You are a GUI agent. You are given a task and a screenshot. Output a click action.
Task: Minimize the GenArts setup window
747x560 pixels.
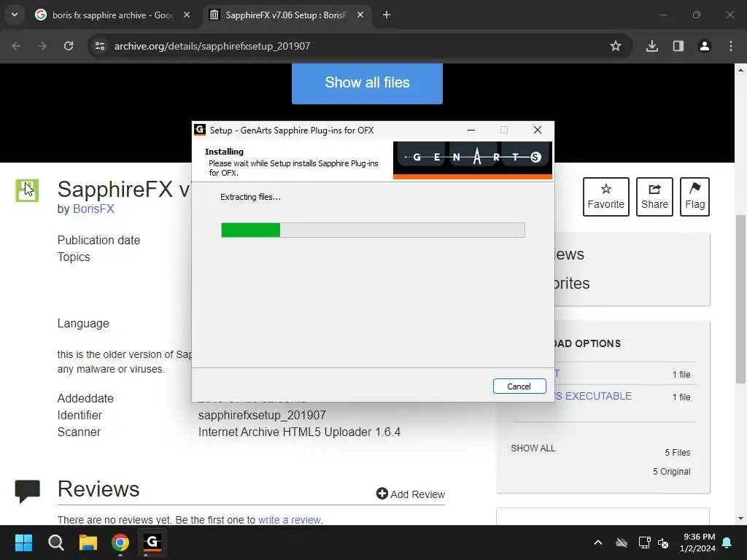coord(471,130)
